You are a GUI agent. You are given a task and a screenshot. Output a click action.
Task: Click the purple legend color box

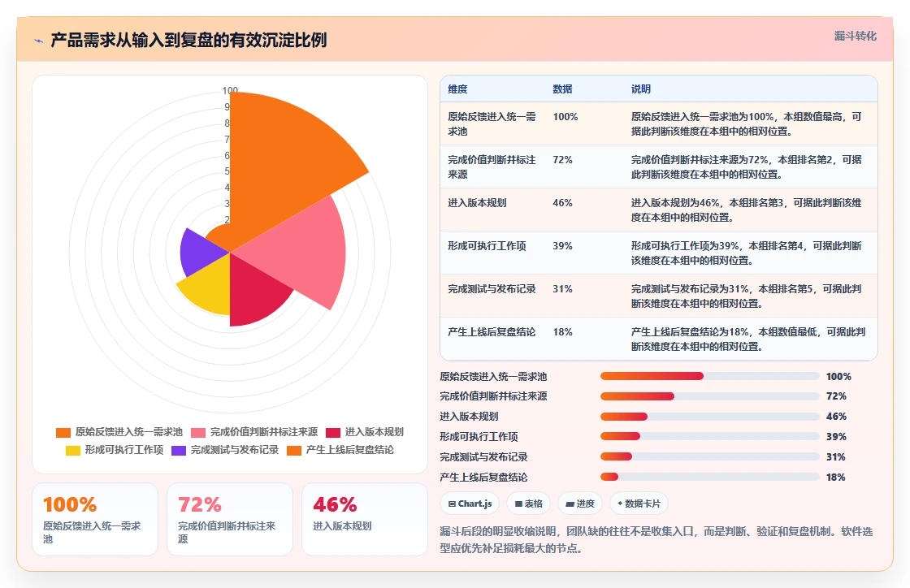179,451
